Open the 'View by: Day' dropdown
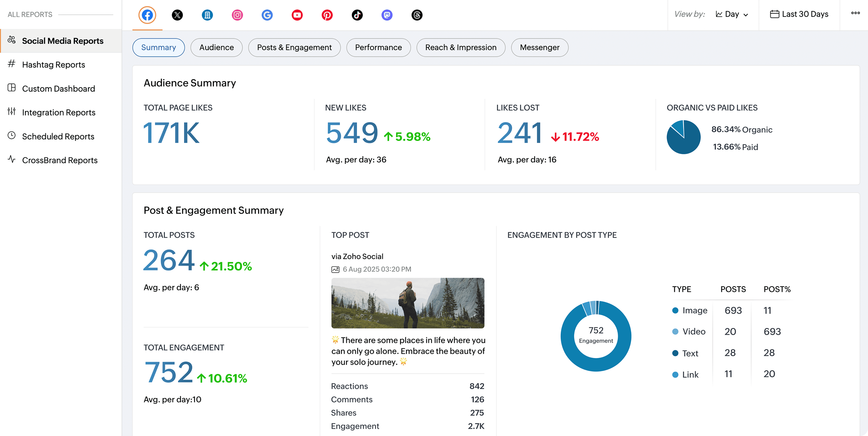This screenshot has height=436, width=868. coord(732,14)
